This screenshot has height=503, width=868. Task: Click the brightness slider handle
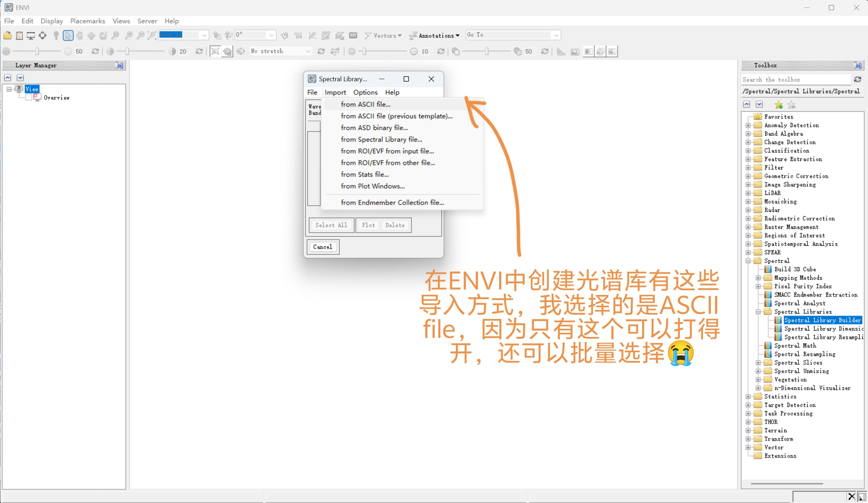[x=37, y=52]
